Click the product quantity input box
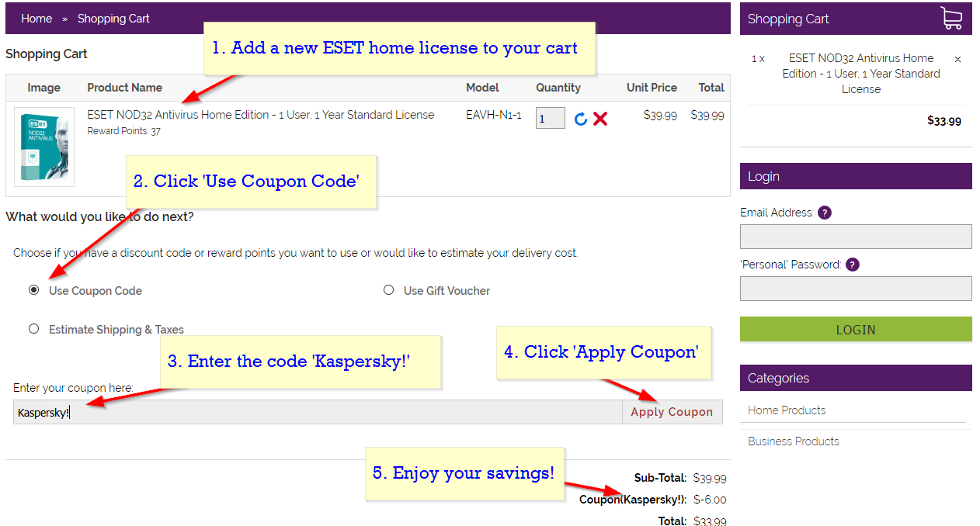 (550, 118)
